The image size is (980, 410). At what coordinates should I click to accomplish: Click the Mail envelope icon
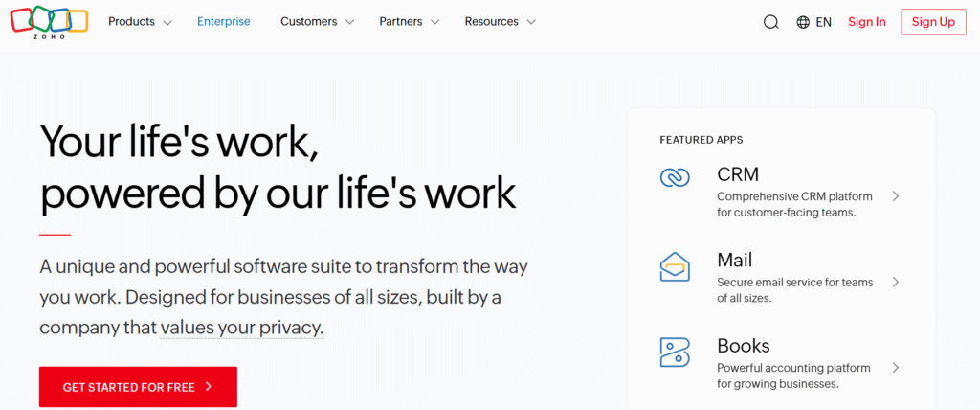coord(675,266)
